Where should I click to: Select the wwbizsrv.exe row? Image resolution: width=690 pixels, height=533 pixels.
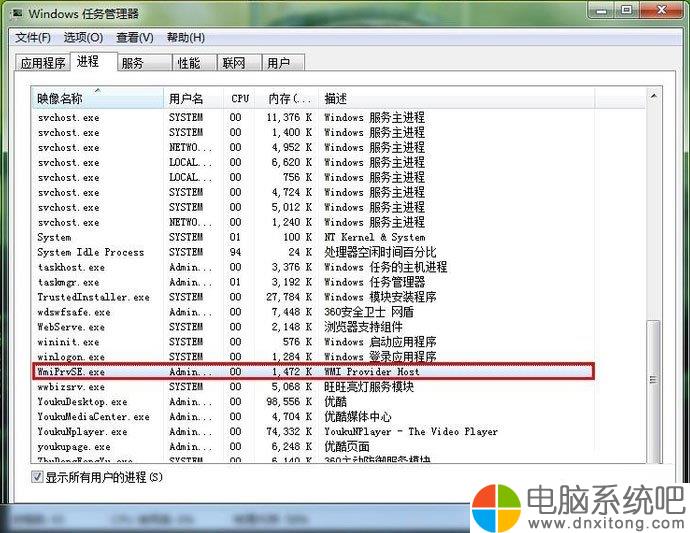(312, 387)
